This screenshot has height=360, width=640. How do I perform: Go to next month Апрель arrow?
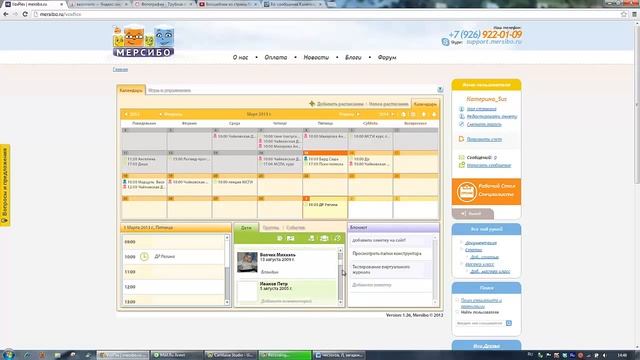pos(358,114)
